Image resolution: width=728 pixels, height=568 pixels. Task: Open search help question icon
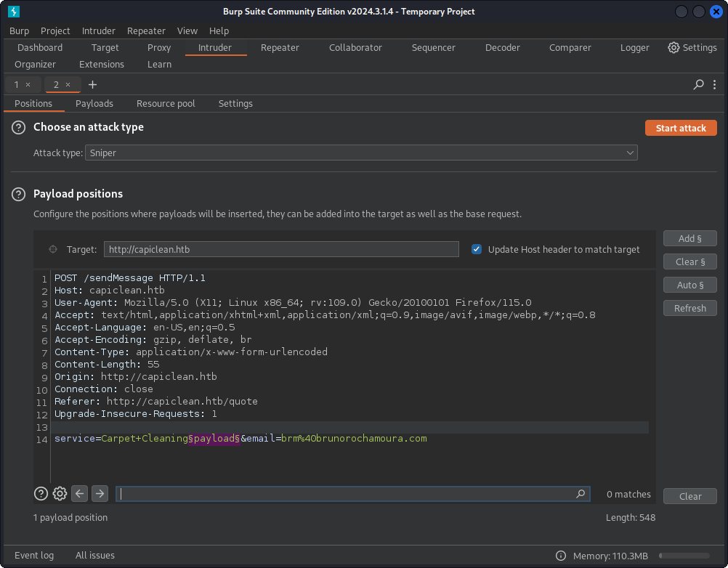pos(41,493)
